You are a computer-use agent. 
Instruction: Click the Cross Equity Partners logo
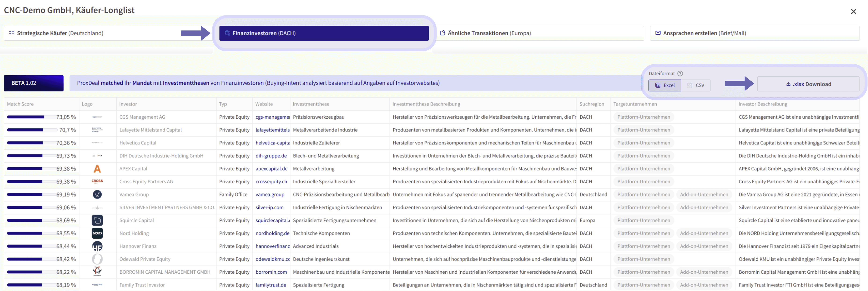pos(97,181)
